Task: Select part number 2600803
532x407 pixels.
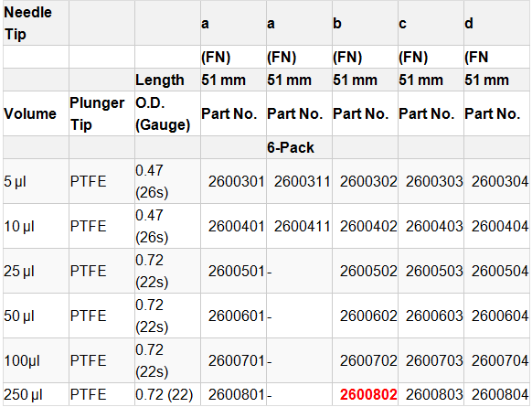Action: (x=434, y=394)
